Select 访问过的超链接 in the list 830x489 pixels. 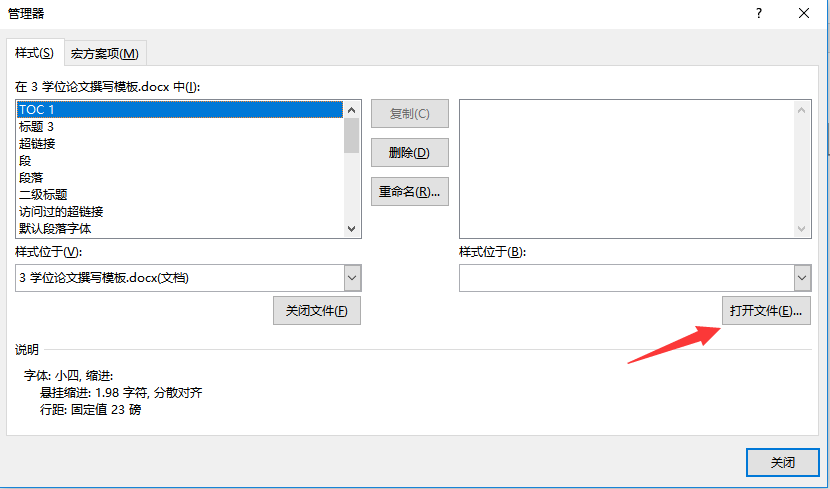[61, 211]
